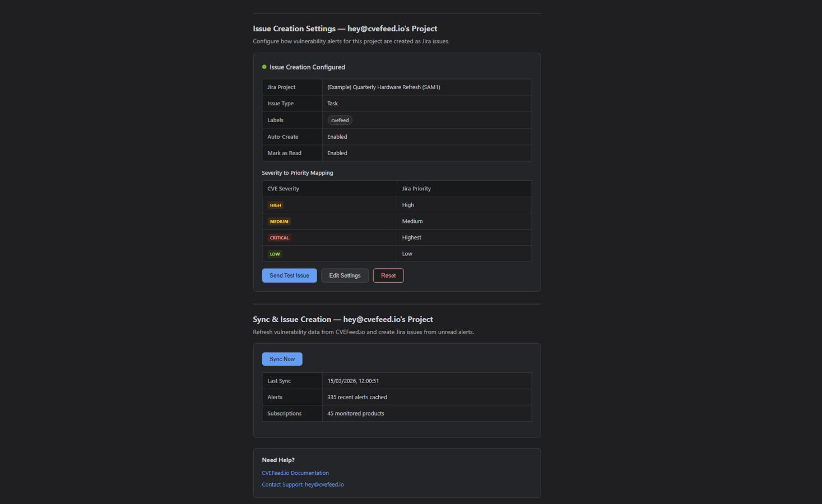Click the green Issue Creation Configured status dot
822x504 pixels.
264,67
